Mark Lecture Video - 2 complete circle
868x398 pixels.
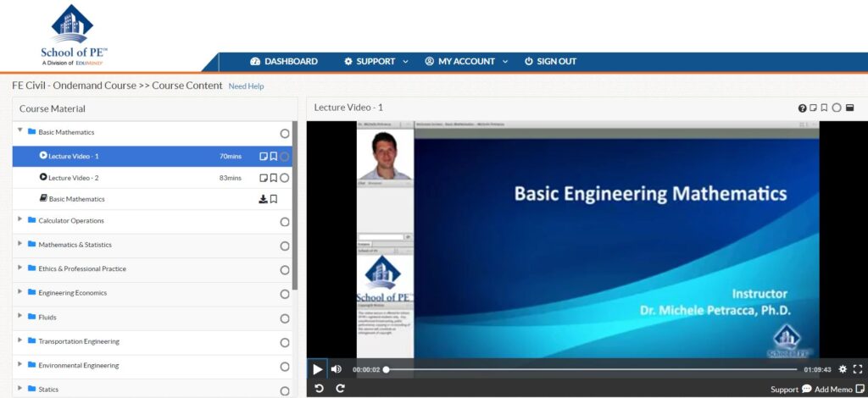point(285,178)
